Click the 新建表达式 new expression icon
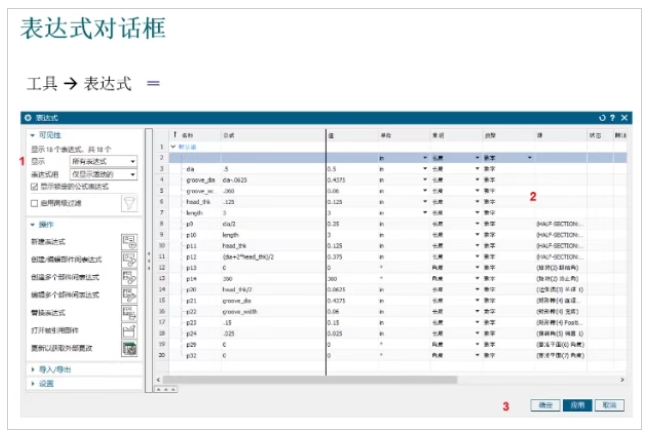 pyautogui.click(x=129, y=242)
